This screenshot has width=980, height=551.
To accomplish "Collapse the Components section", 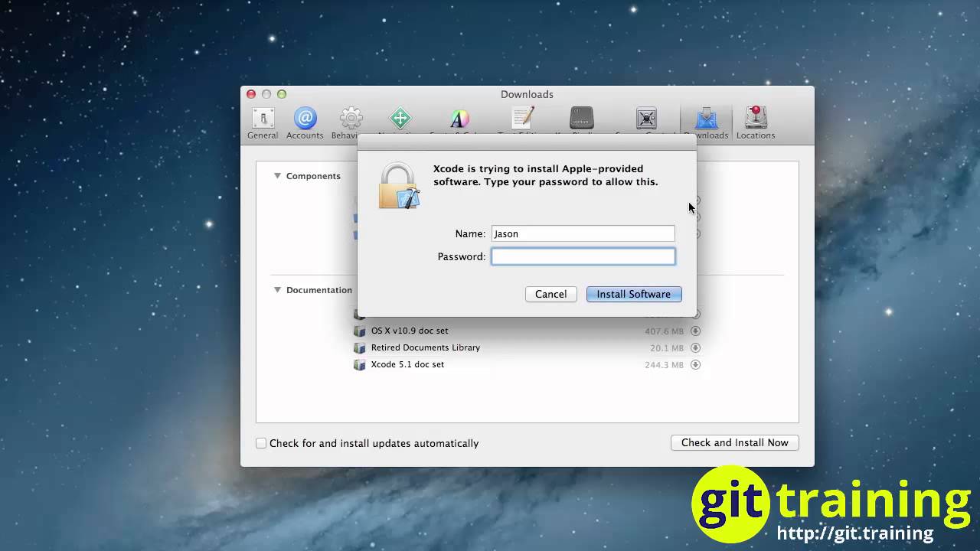I will pos(278,176).
